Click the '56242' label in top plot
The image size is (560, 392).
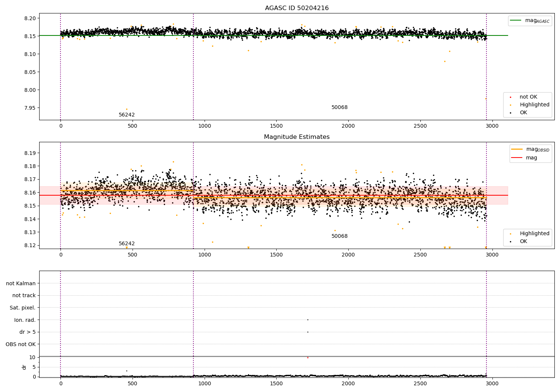[127, 115]
